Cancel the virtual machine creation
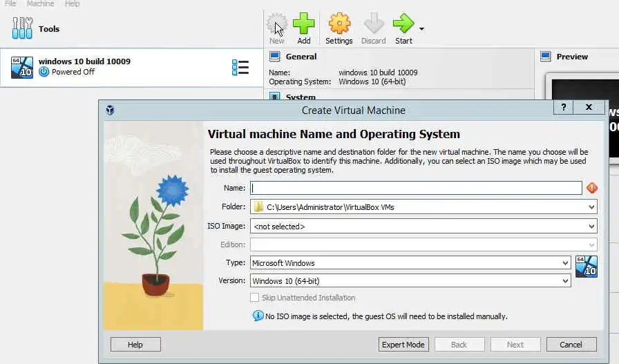Image resolution: width=619 pixels, height=364 pixels. coord(571,345)
